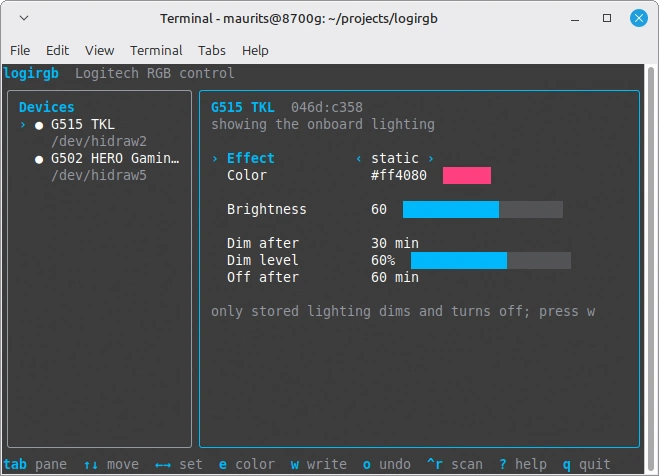Click the white dot beside G515 TKL
This screenshot has height=476, width=659.
(39, 125)
